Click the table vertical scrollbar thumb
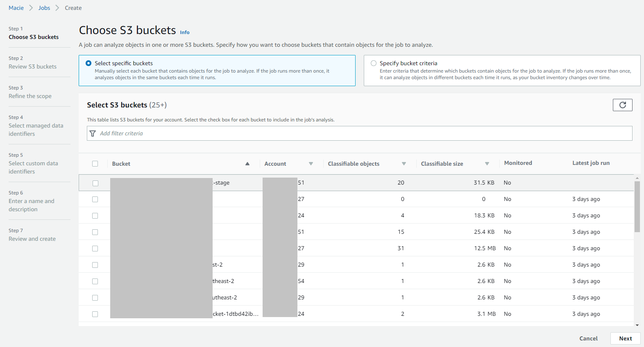 coord(637,207)
